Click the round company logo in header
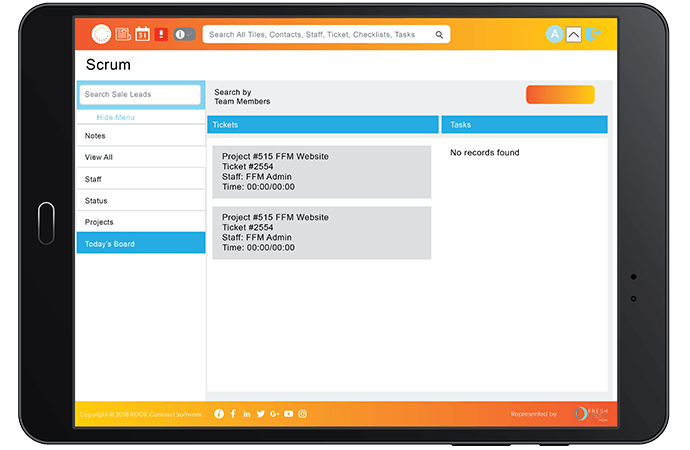The width and height of the screenshot is (690, 450). click(101, 34)
